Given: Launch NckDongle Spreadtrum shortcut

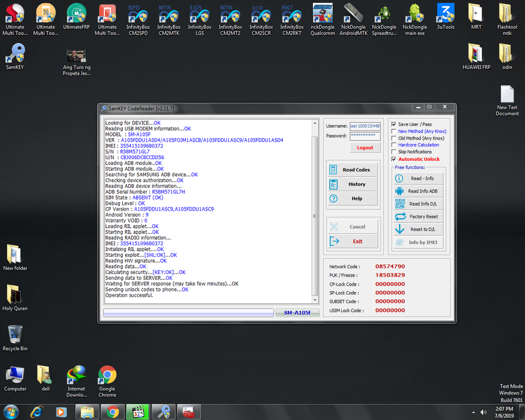Looking at the screenshot, I should click(x=384, y=19).
